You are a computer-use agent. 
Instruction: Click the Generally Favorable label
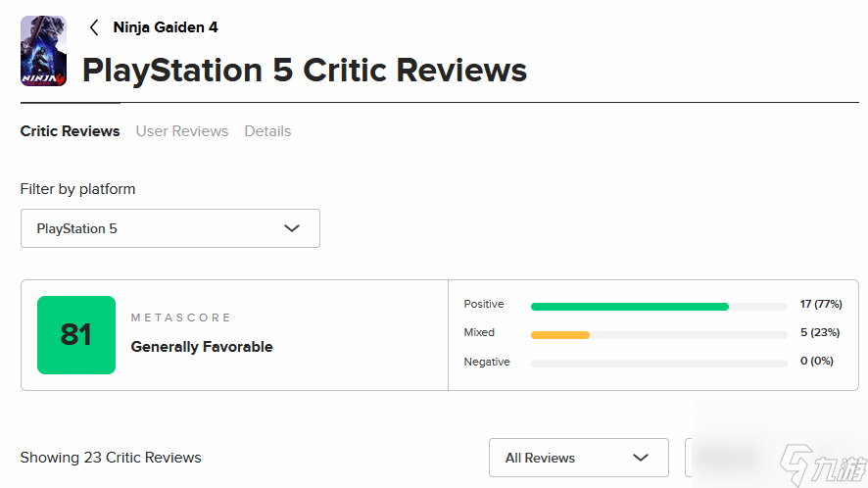point(202,347)
